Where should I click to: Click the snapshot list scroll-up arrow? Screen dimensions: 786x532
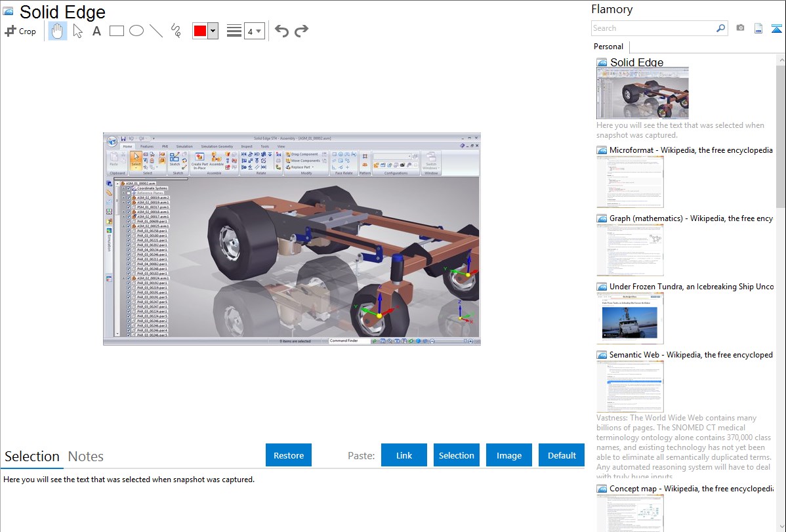(781, 60)
